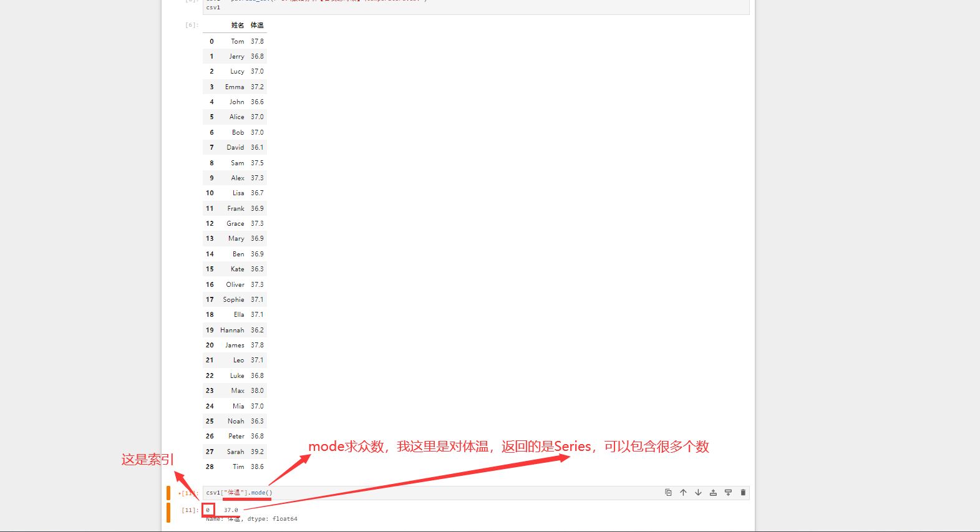Select the name Oliver
Viewport: 980px width, 532px height.
[235, 284]
